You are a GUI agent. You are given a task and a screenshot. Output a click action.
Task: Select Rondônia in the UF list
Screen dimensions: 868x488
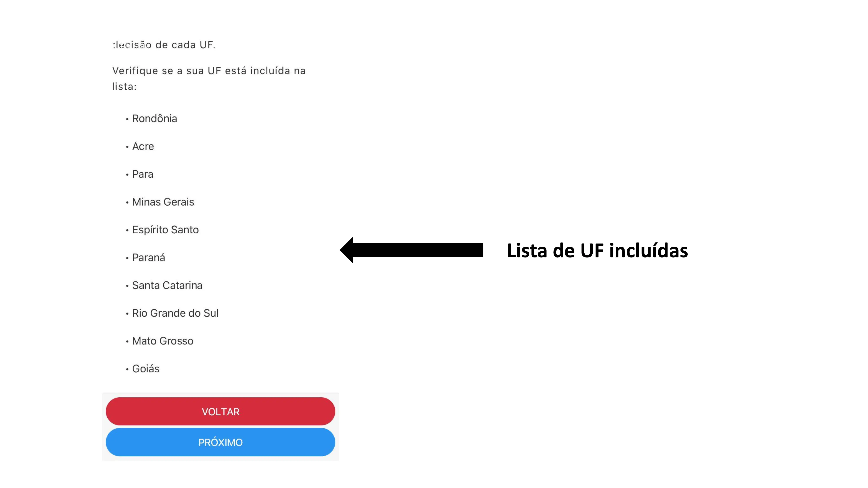coord(154,119)
